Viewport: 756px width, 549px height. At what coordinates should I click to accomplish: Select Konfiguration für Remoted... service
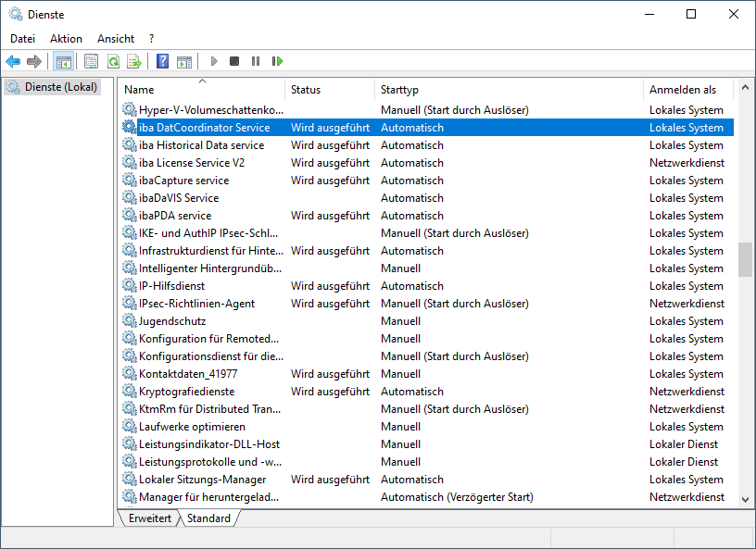click(427, 338)
